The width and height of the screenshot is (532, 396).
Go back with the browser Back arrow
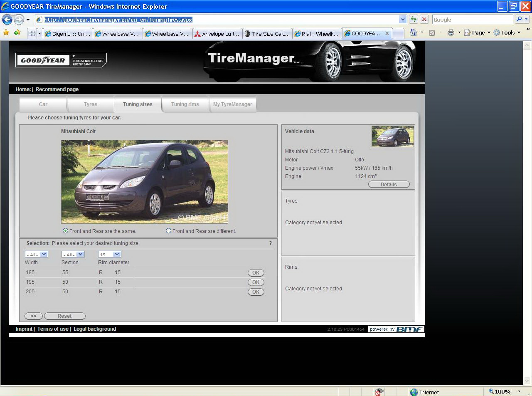tap(7, 20)
